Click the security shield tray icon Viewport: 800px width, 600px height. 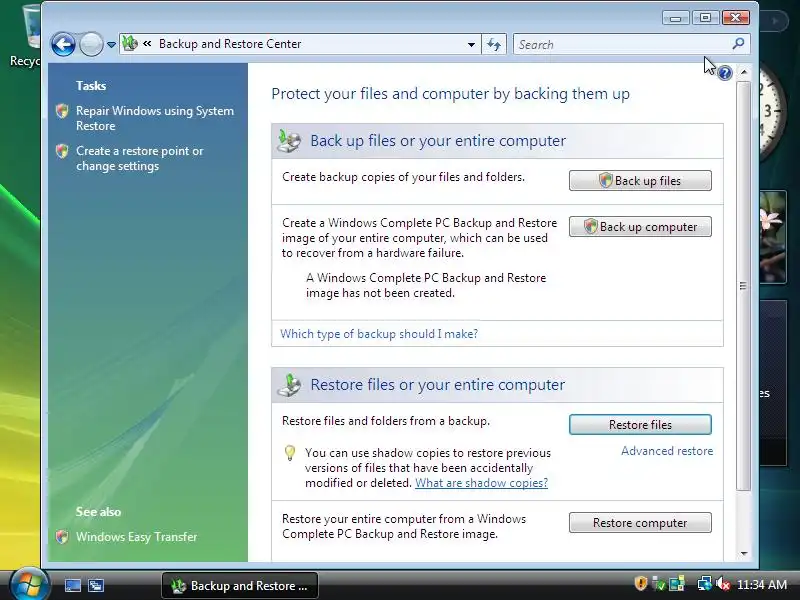641,583
